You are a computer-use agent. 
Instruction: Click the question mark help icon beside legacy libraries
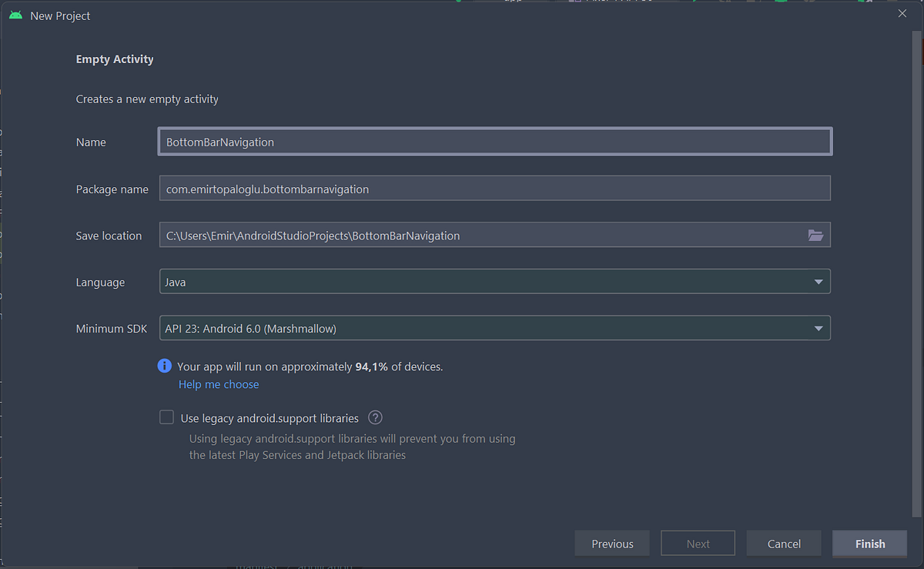(375, 417)
